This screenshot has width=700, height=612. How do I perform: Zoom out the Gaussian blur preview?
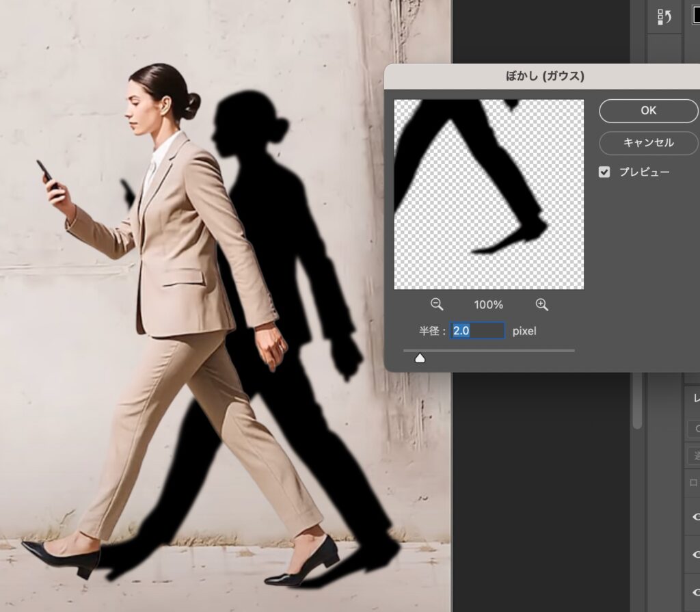(x=437, y=304)
